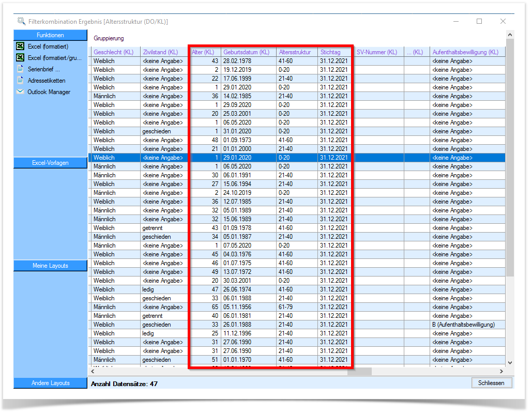Viewport: 532px width, 414px height.
Task: Click ledig cell in 26.06.1974 row
Action: tap(164, 289)
